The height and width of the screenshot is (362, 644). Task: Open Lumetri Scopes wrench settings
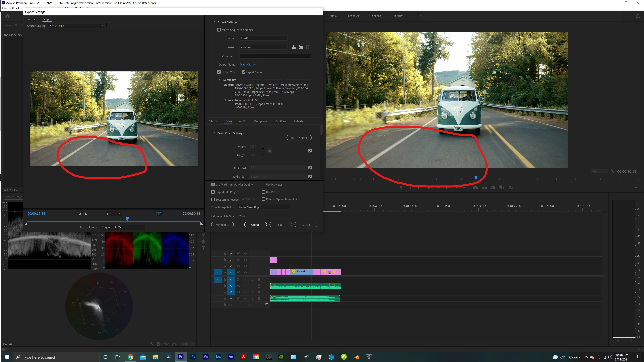tap(152, 344)
